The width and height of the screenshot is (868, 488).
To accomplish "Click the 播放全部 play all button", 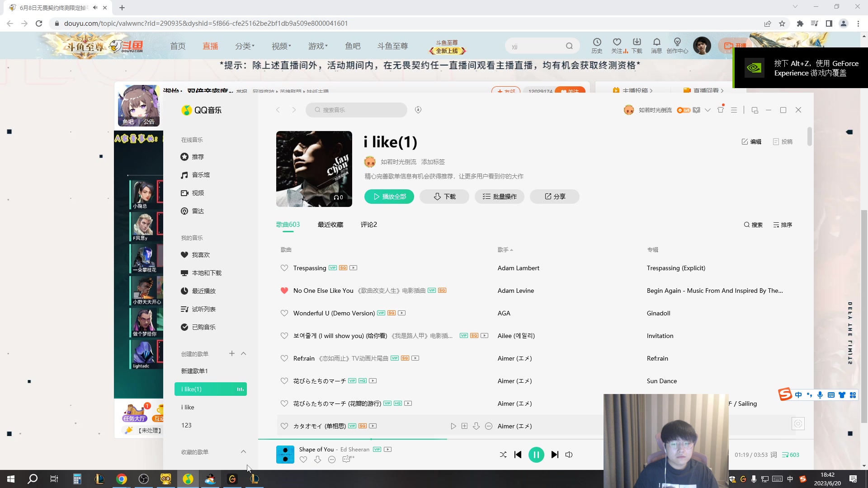I will click(x=389, y=197).
